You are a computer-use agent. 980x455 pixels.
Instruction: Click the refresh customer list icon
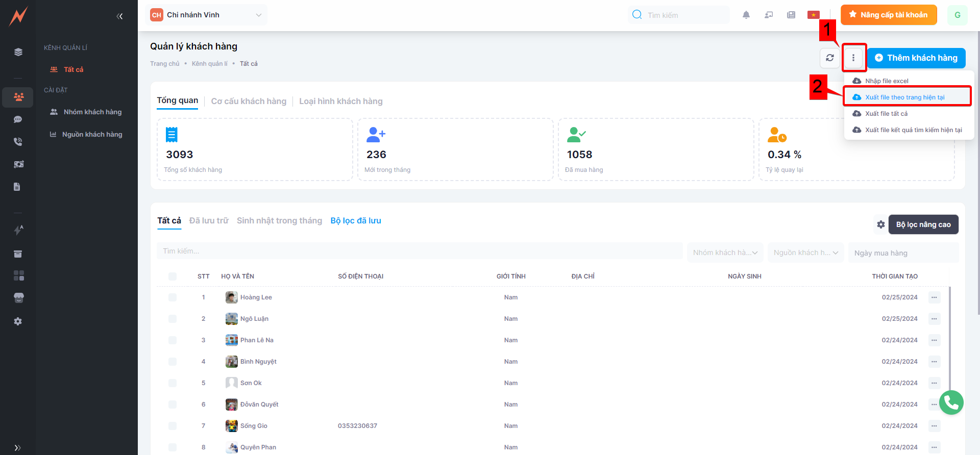(x=829, y=58)
